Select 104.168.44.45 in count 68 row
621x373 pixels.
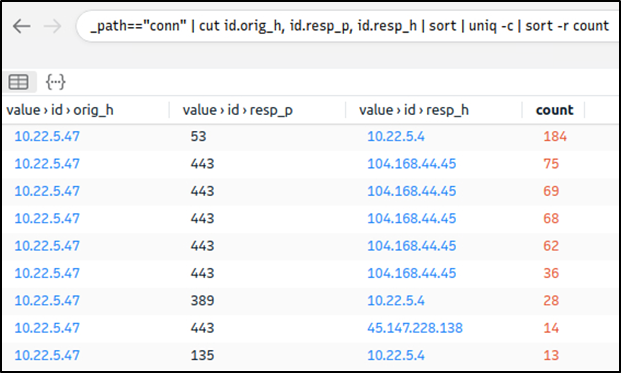click(411, 219)
